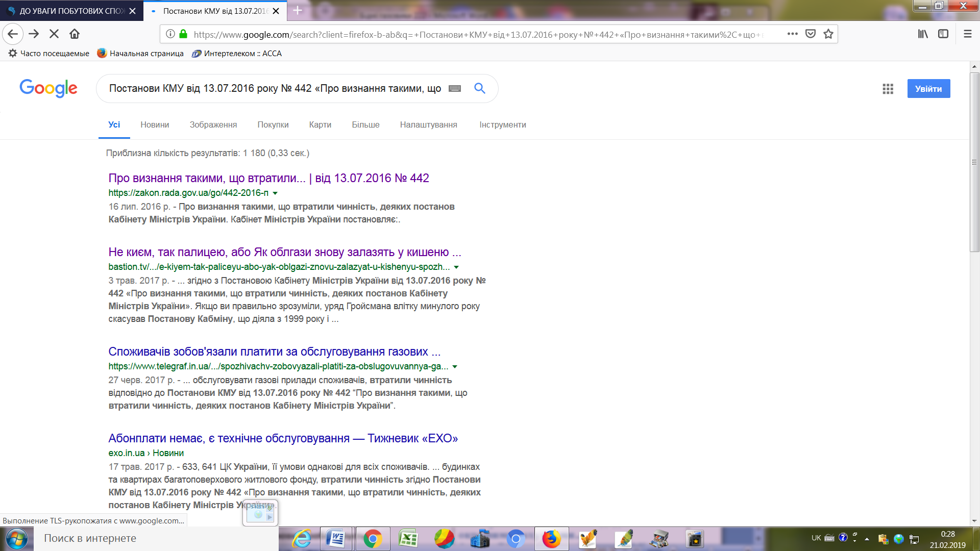This screenshot has height=551, width=980.
Task: Select the Усі results tab
Action: (114, 124)
